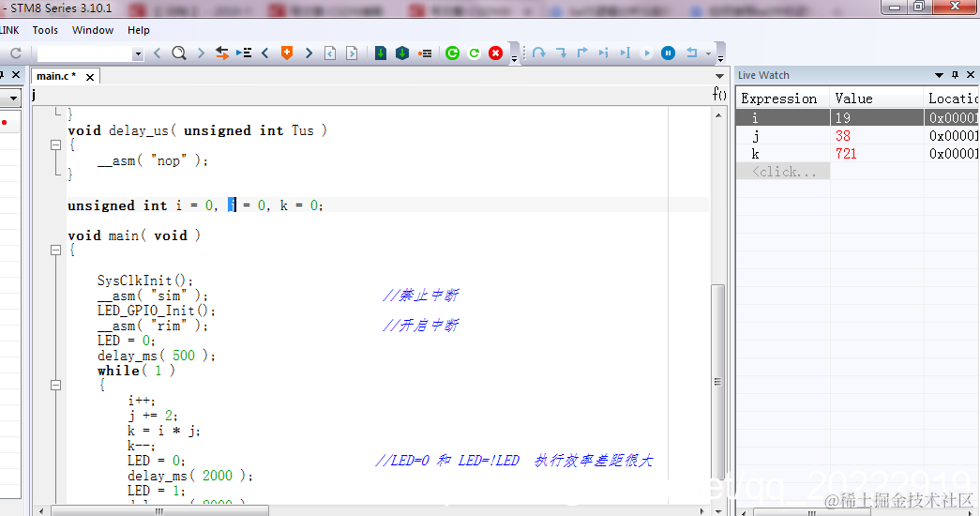The height and width of the screenshot is (516, 980).
Task: Click the editor vertical scrollbar thumb
Action: (718, 382)
